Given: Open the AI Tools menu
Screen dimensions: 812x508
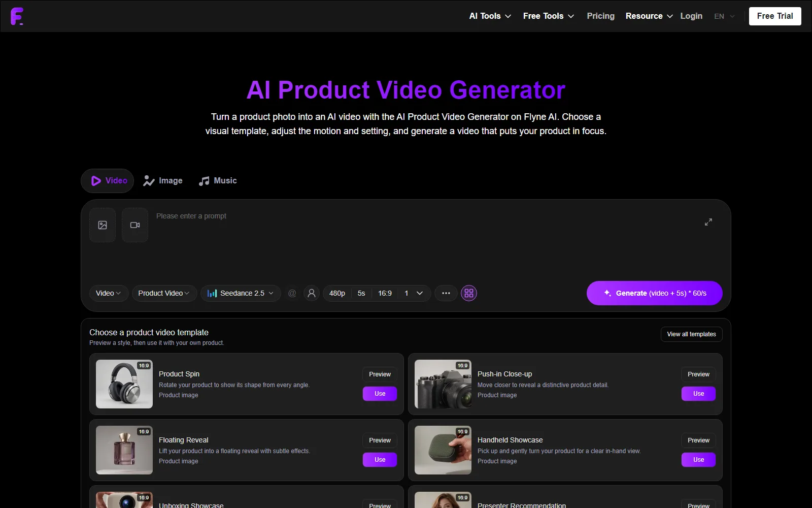Looking at the screenshot, I should (490, 16).
